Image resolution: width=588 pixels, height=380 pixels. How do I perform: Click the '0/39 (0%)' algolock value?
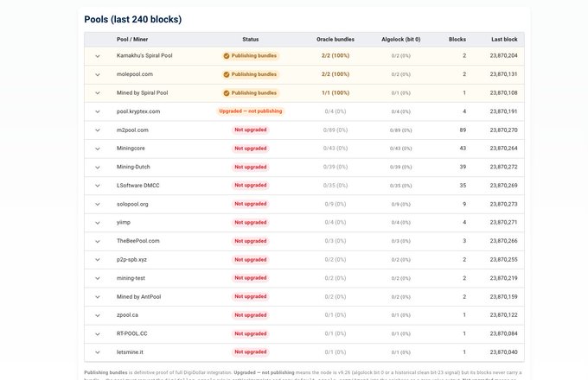pyautogui.click(x=401, y=167)
